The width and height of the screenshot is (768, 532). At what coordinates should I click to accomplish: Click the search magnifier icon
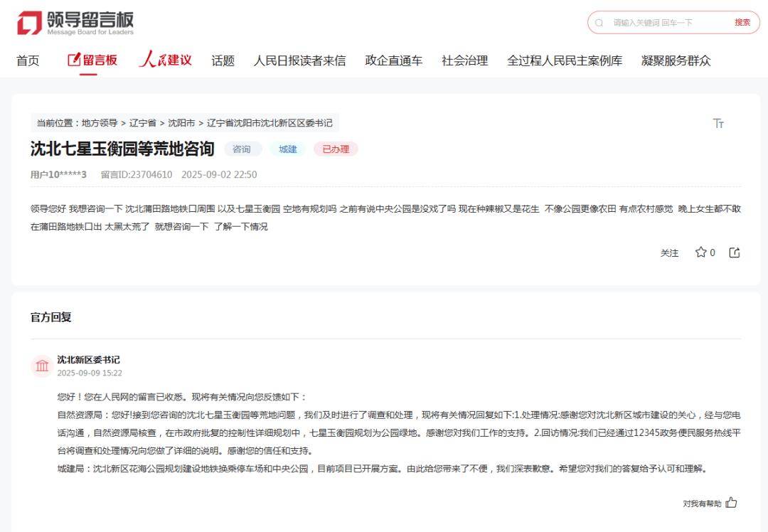(599, 23)
